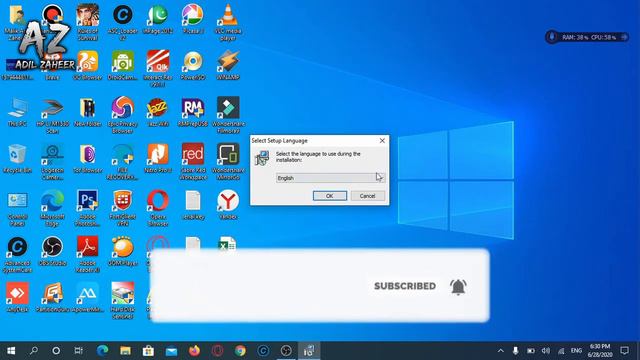Open Cortana circle in taskbar
The width and height of the screenshot is (640, 360).
point(56,351)
